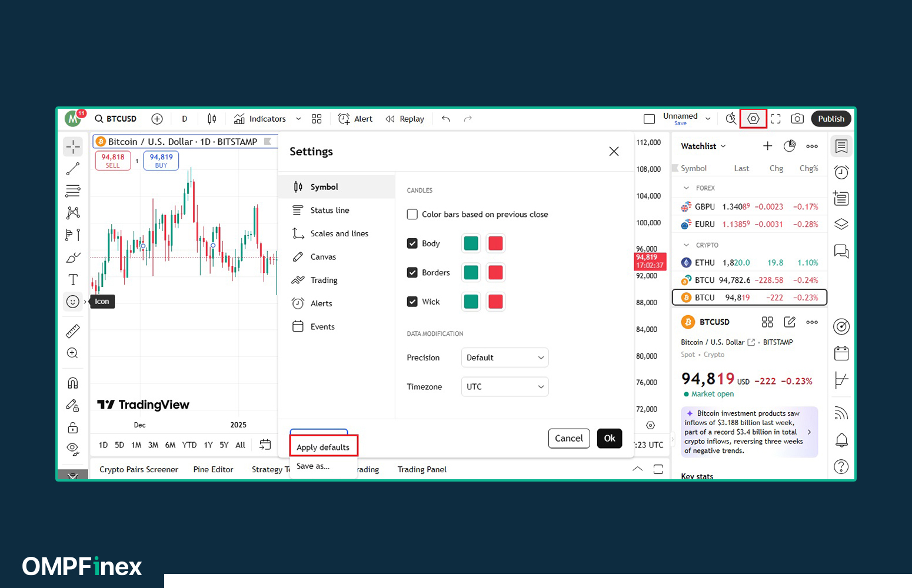This screenshot has height=588, width=912.
Task: Open the Status line settings tab
Action: point(337,211)
